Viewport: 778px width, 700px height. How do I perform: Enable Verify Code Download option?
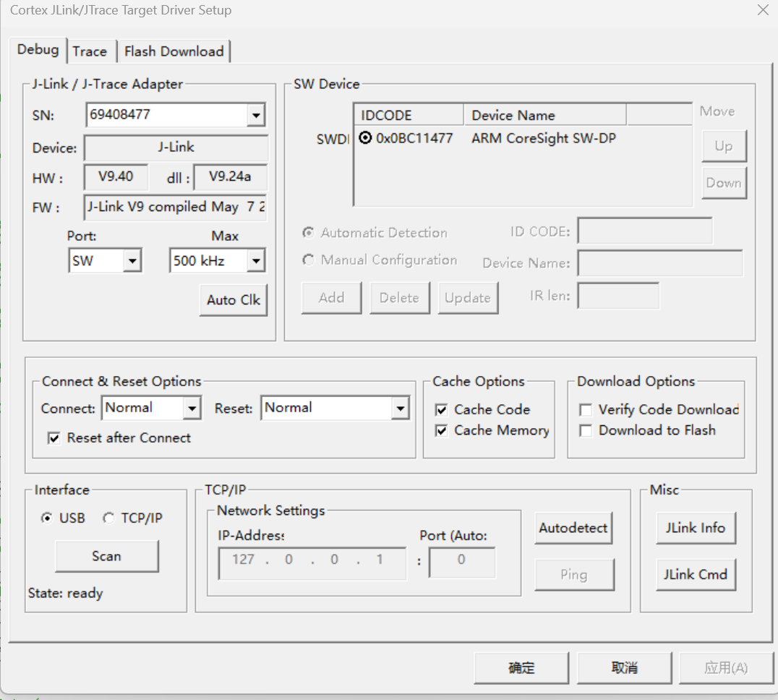(x=585, y=409)
